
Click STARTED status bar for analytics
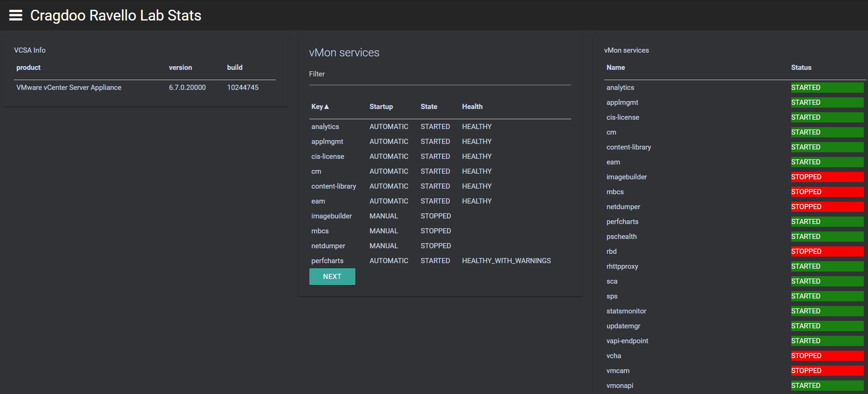click(827, 88)
